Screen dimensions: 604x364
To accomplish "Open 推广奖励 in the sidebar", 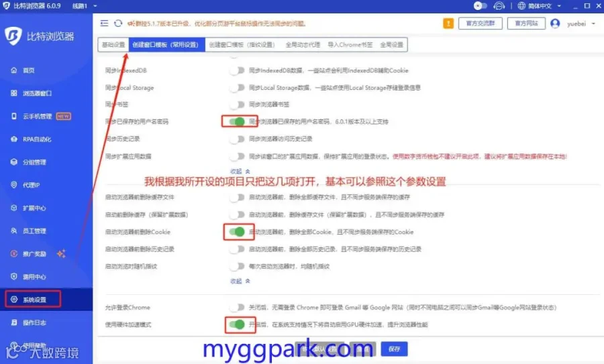I will click(x=34, y=254).
